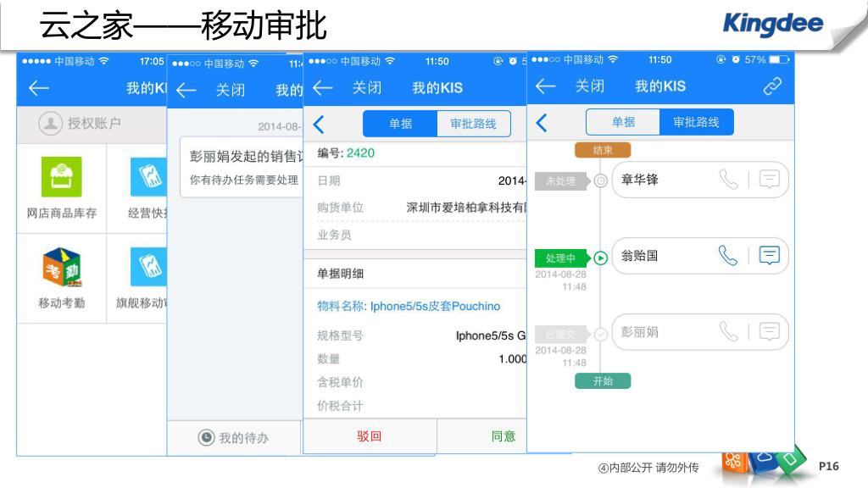This screenshot has width=868, height=488.
Task: Tap the 我的待办 clock icon
Action: [x=206, y=438]
